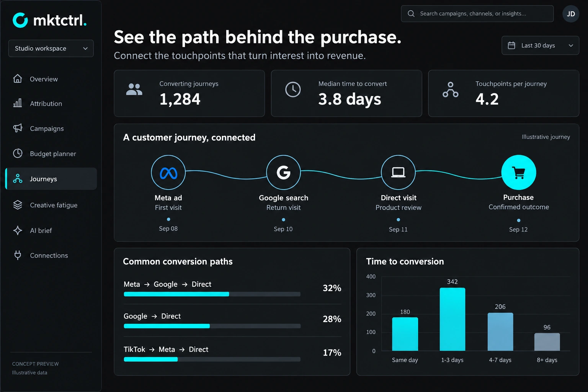Click the Median time clock icon
The height and width of the screenshot is (392, 588).
coord(293,90)
